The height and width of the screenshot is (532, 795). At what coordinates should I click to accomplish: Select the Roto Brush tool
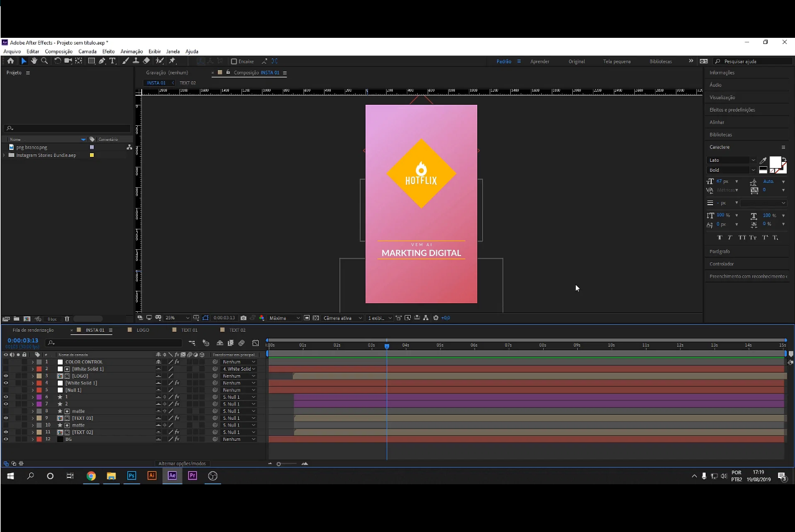(160, 61)
